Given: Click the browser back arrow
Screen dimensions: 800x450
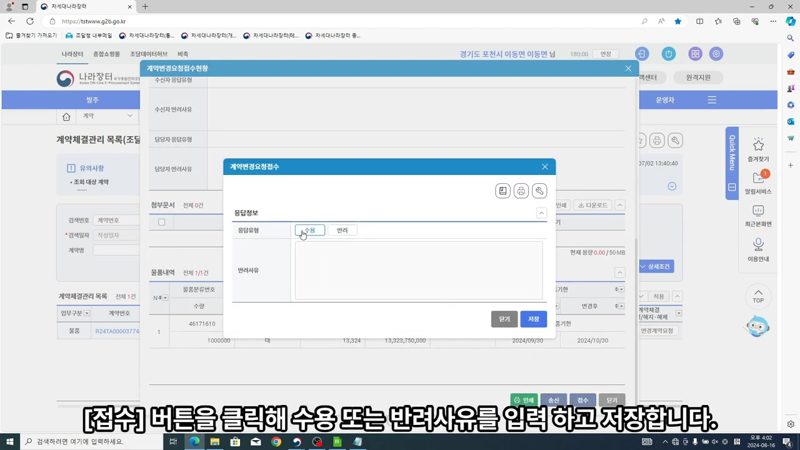Looking at the screenshot, I should click(x=12, y=21).
